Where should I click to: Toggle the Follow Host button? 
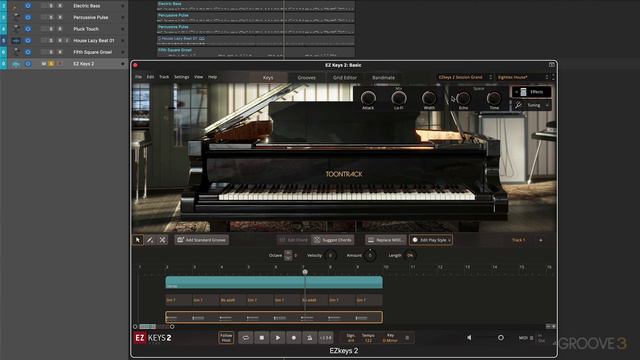[x=226, y=338]
